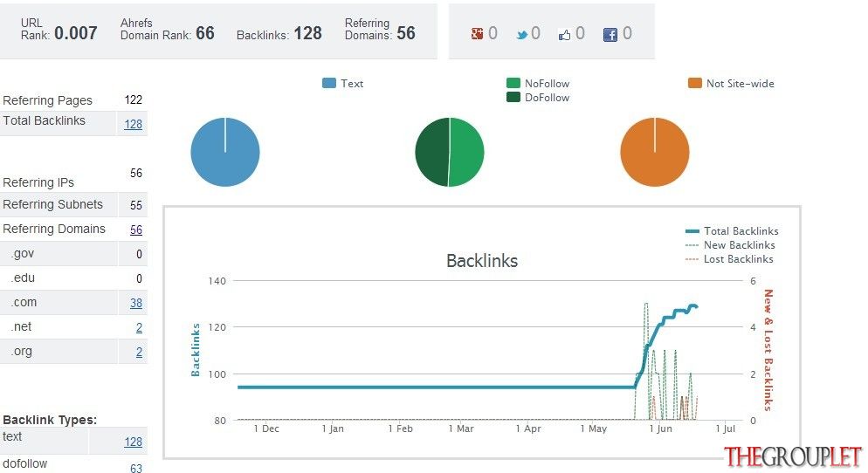This screenshot has width=868, height=473.
Task: Click the Twitter share count icon
Action: (521, 35)
